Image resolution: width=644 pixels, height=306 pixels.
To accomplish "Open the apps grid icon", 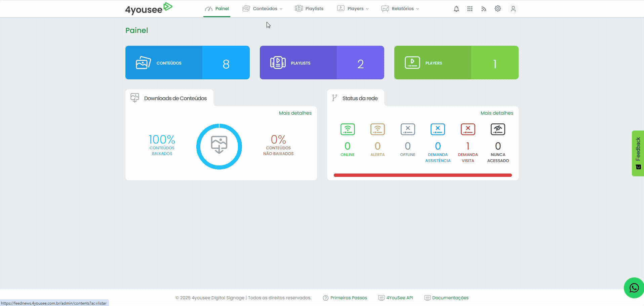I will coord(470,9).
